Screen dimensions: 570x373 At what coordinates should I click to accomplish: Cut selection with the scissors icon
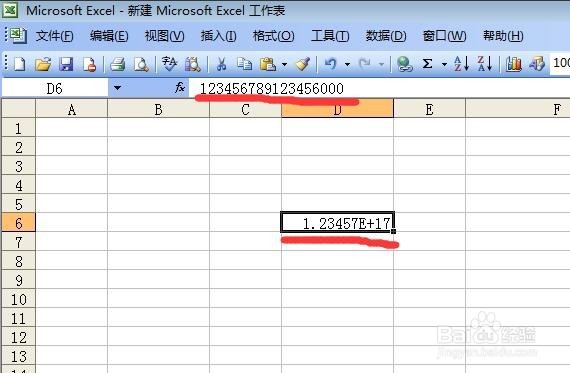click(221, 64)
